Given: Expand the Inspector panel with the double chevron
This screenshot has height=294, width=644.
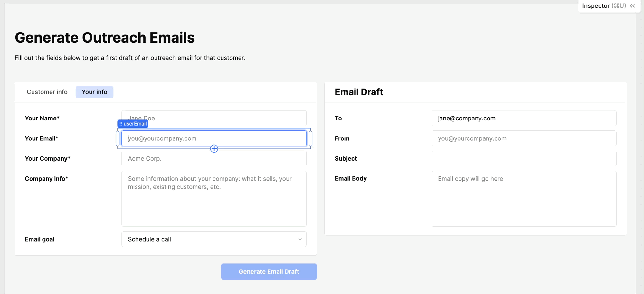Looking at the screenshot, I should click(x=632, y=6).
